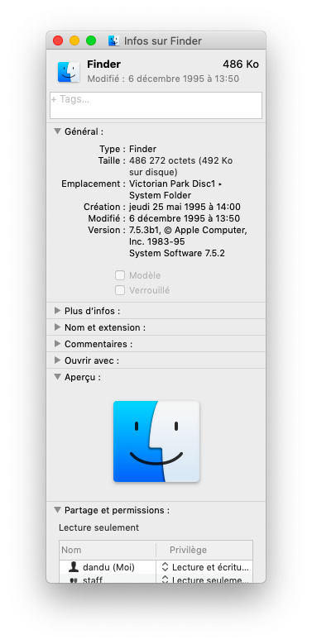312x644 pixels.
Task: Open the privilege dropdown for dandu (Moi)
Action: [204, 567]
